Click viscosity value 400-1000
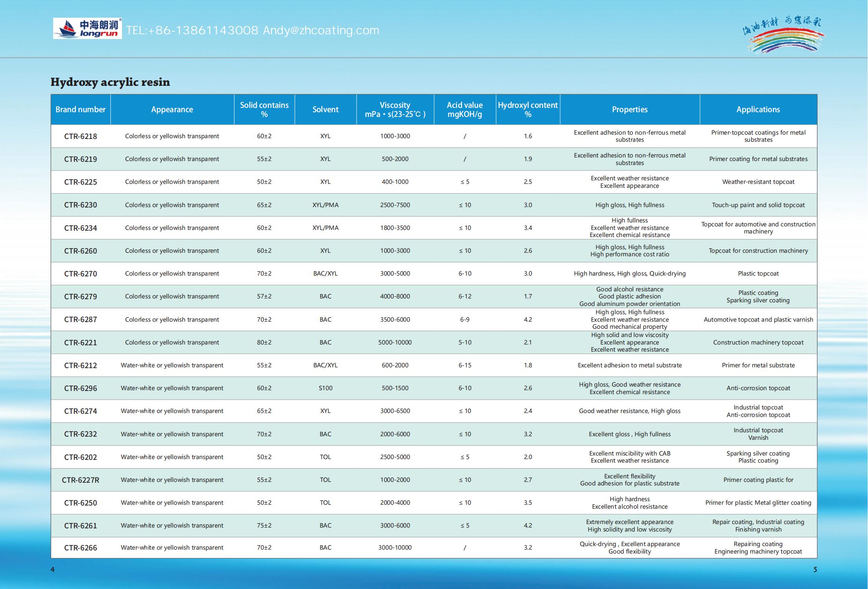Screen dimensions: 868x589 [395, 182]
